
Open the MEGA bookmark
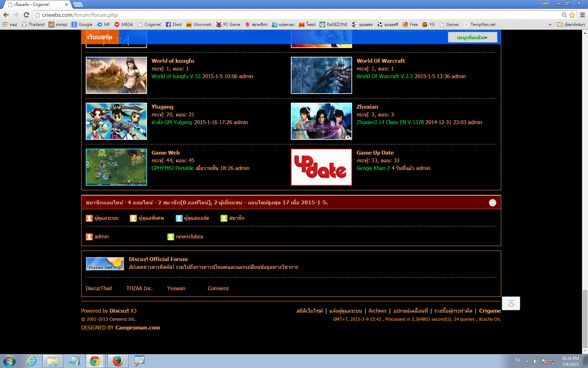124,25
